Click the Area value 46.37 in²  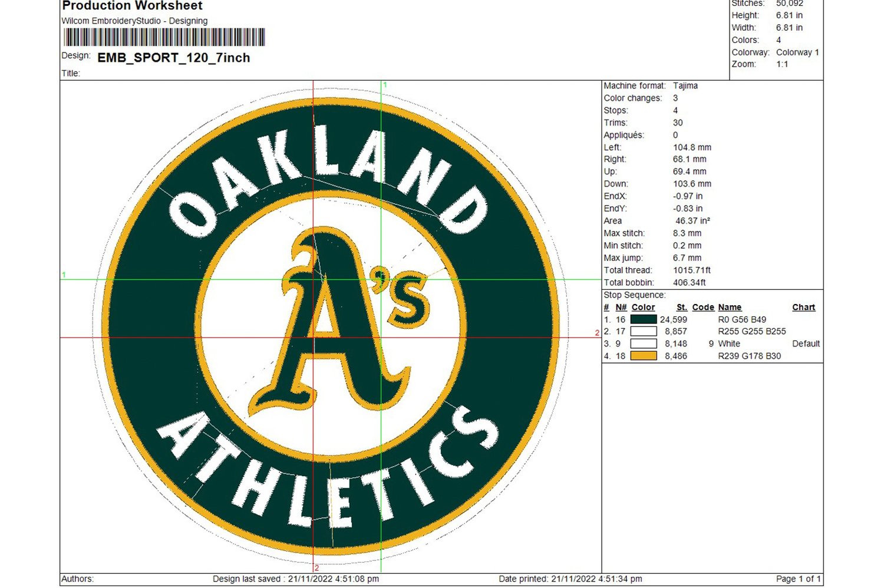pos(692,221)
